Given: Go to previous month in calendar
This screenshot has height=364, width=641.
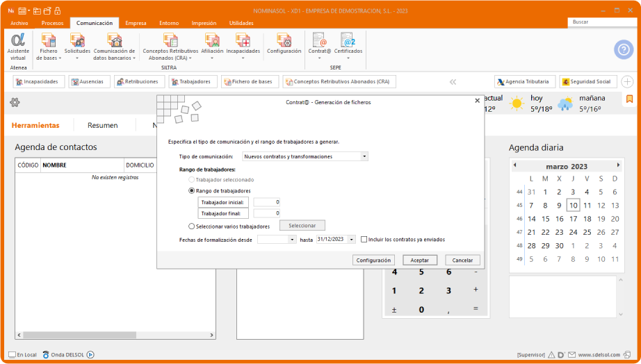Looking at the screenshot, I should pos(515,165).
